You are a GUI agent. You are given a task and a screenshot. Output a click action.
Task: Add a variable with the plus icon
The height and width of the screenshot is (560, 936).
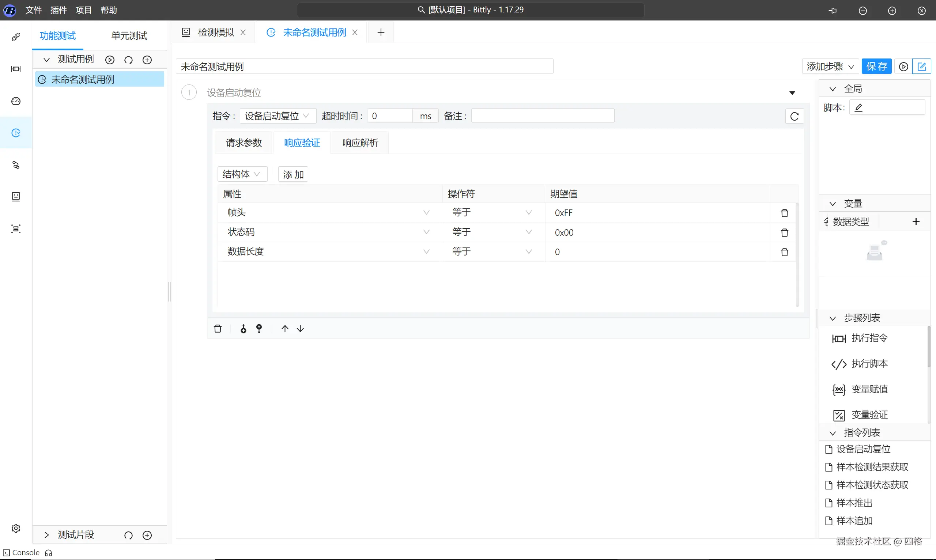click(x=916, y=222)
